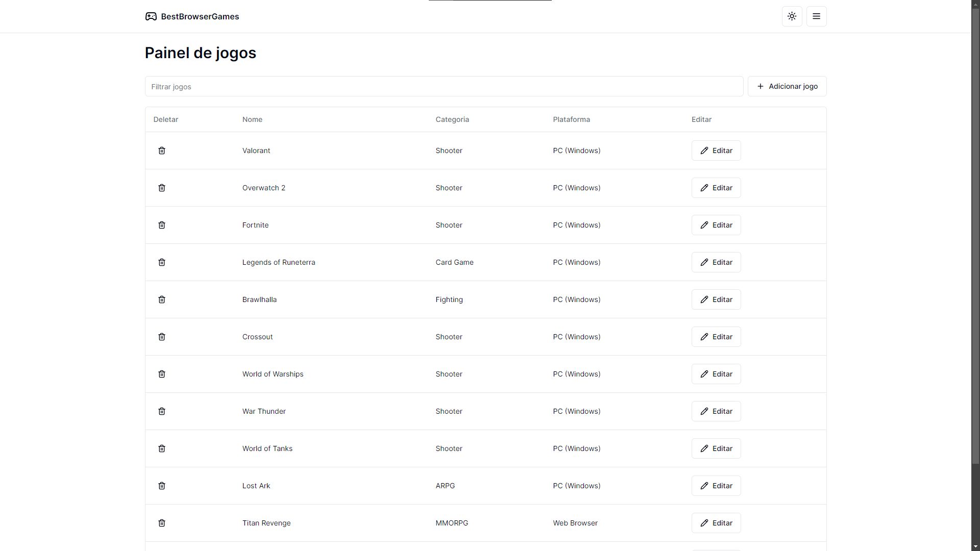Viewport: 980px width, 551px height.
Task: Open the hamburger navigation menu
Action: tap(816, 16)
